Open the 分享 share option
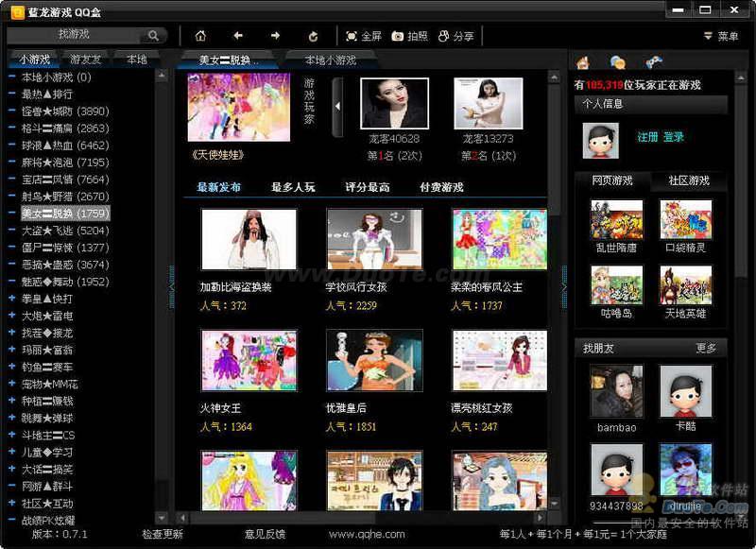Image resolution: width=756 pixels, height=549 pixels. [x=456, y=36]
